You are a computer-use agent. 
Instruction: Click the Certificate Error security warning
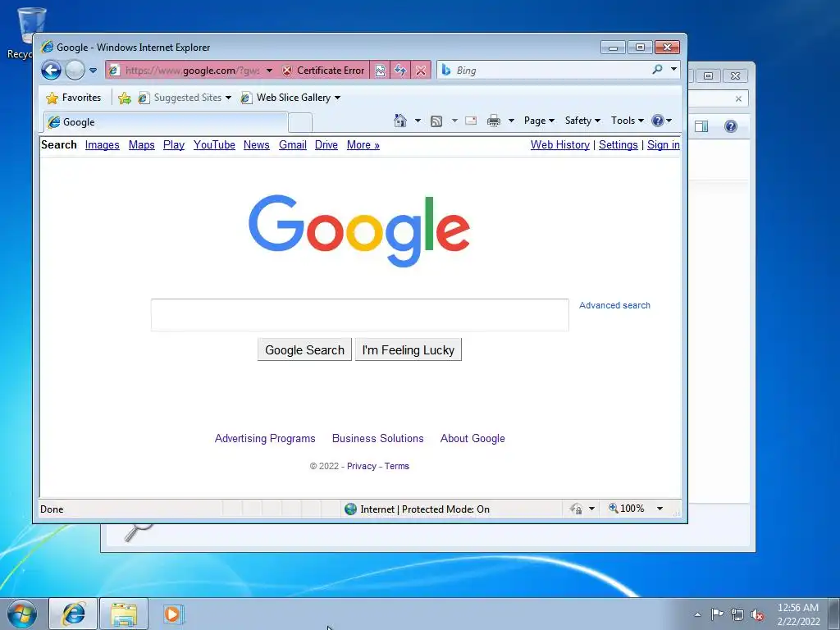click(x=323, y=71)
